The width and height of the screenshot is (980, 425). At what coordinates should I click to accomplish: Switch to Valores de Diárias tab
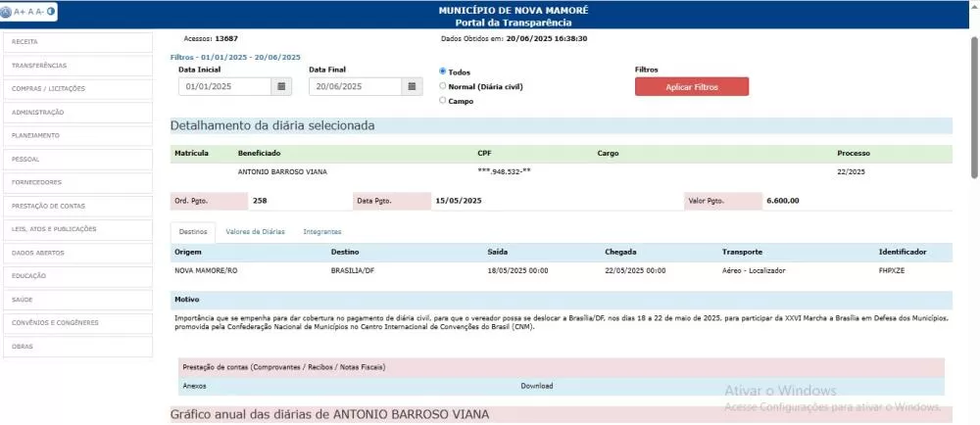coord(255,232)
